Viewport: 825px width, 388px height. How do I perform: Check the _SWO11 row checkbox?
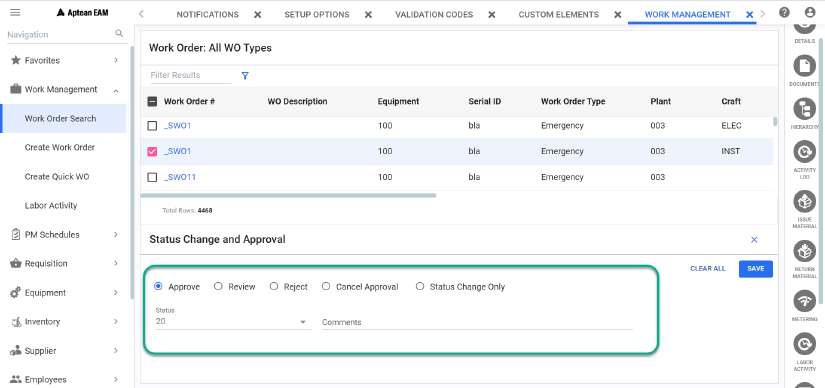tap(152, 177)
